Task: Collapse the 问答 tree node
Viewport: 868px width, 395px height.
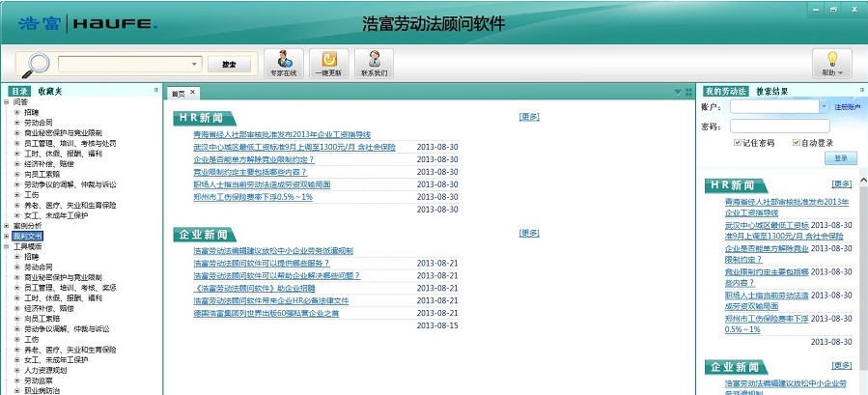Action: tap(6, 102)
